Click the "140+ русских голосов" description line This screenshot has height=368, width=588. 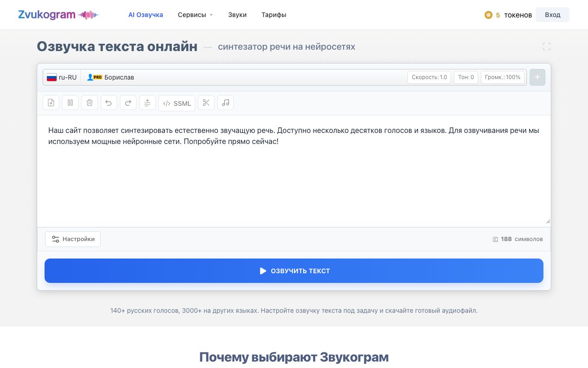coord(294,310)
